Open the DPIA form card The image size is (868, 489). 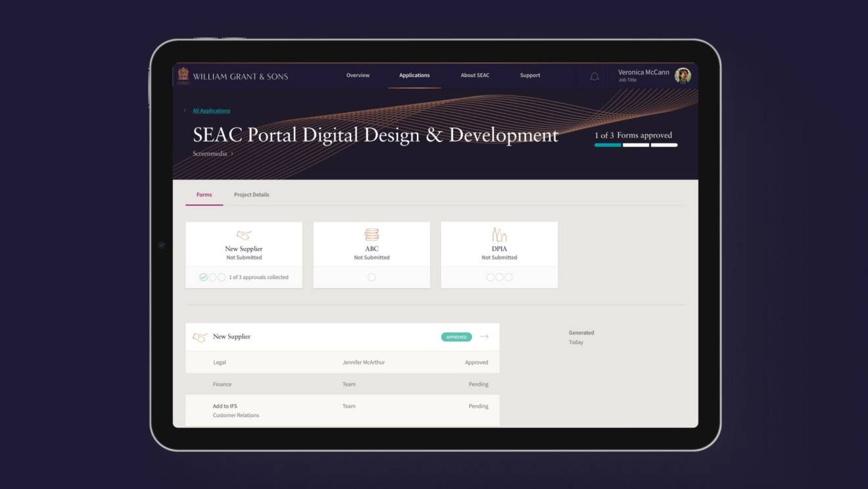pyautogui.click(x=499, y=255)
